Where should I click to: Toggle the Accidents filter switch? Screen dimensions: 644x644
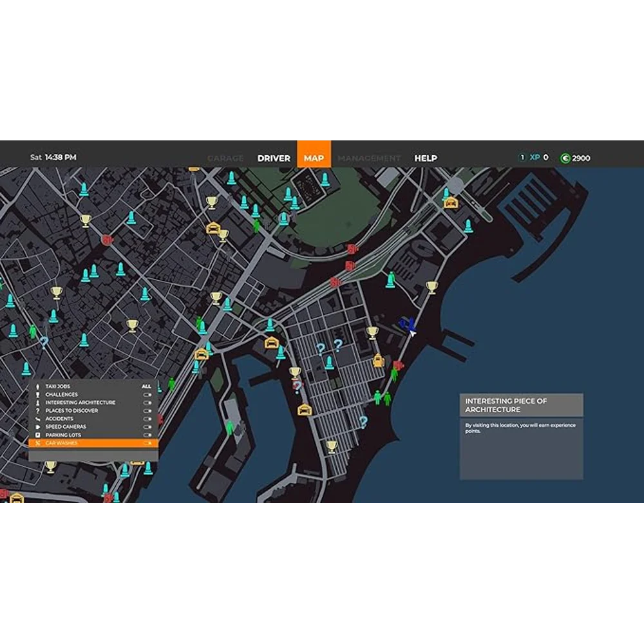[x=147, y=419]
